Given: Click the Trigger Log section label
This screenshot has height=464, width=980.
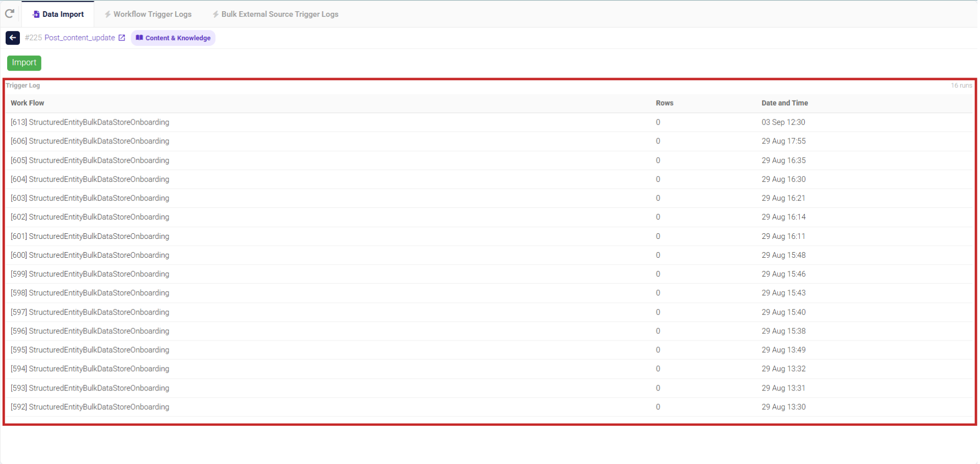Looking at the screenshot, I should pos(23,86).
